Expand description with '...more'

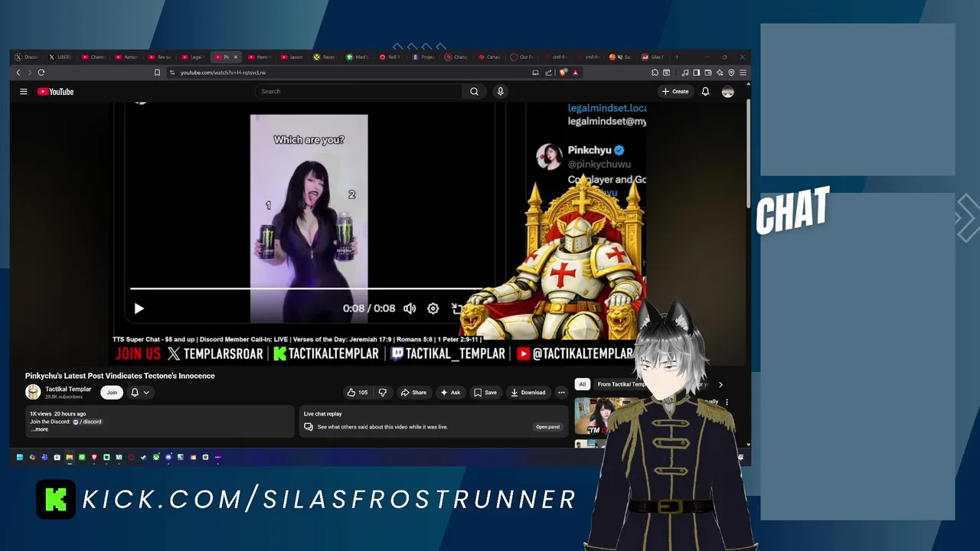point(40,429)
